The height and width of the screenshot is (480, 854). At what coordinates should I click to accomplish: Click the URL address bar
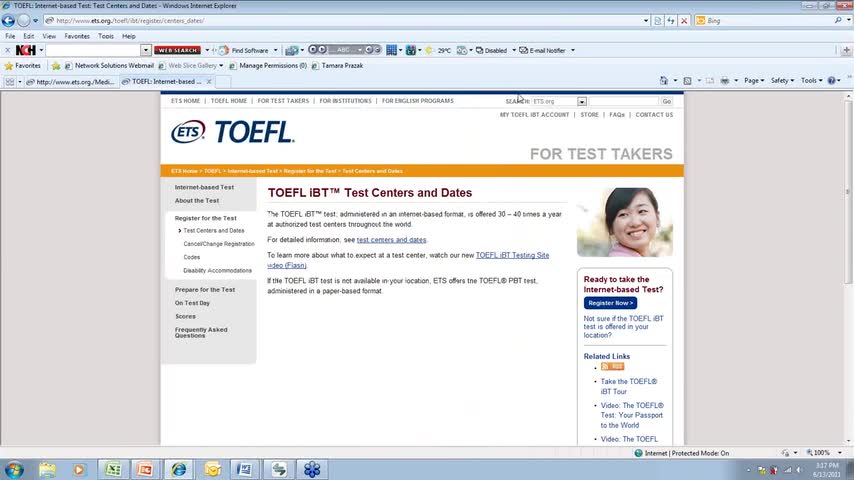tap(343, 21)
